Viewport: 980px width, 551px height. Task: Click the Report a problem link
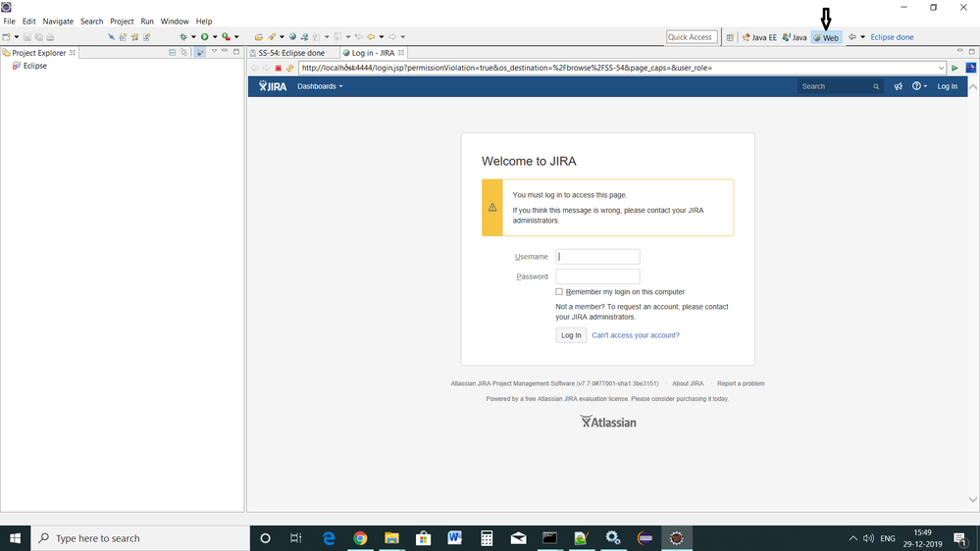coord(741,383)
